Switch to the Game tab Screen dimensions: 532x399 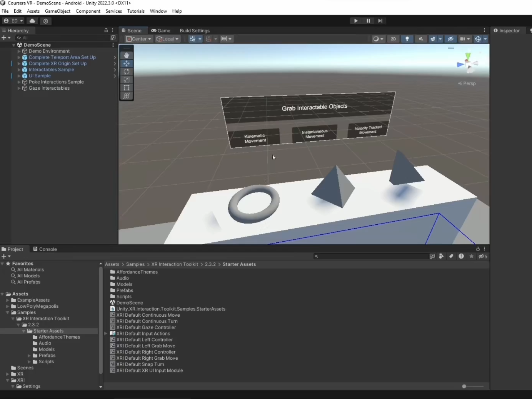[x=161, y=31]
